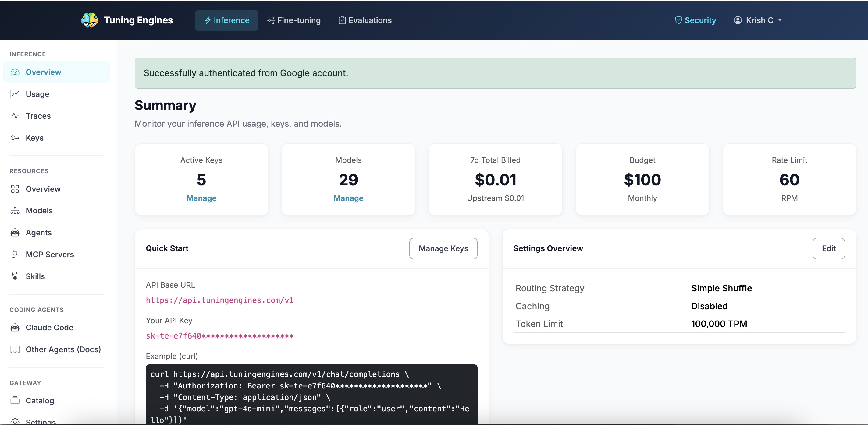Open MCP Servers in the sidebar
This screenshot has width=868, height=425.
(x=57, y=255)
